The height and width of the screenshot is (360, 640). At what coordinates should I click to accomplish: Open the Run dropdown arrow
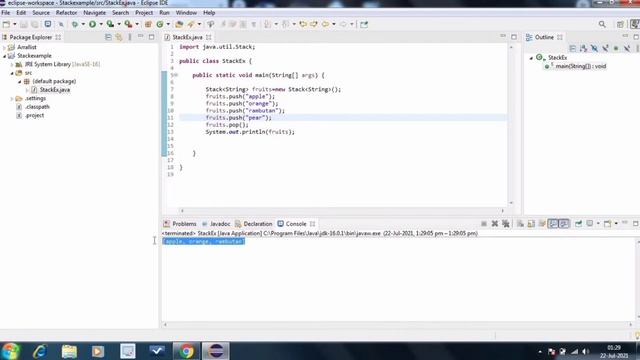coord(101,24)
